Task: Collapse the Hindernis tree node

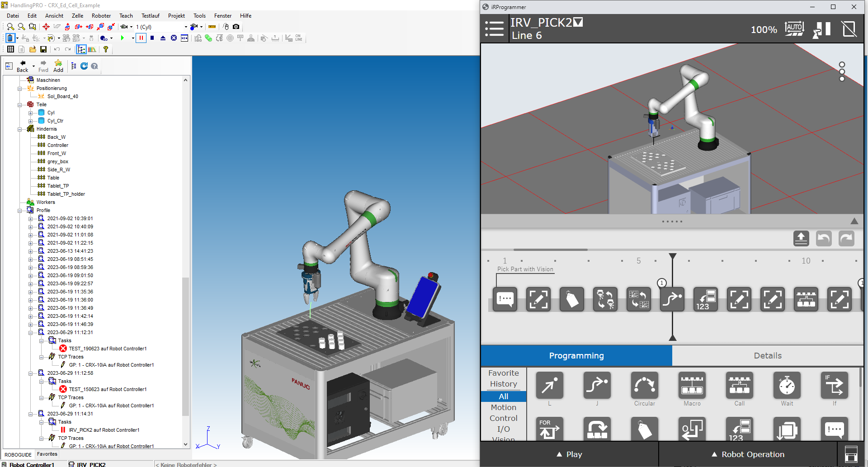Action: click(x=20, y=129)
